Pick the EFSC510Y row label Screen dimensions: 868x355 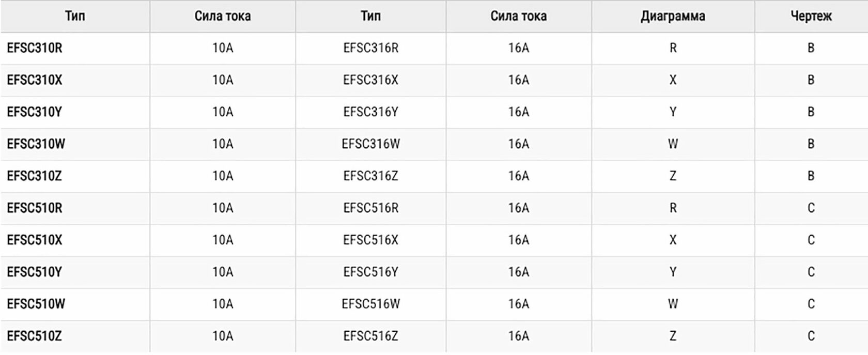click(35, 272)
